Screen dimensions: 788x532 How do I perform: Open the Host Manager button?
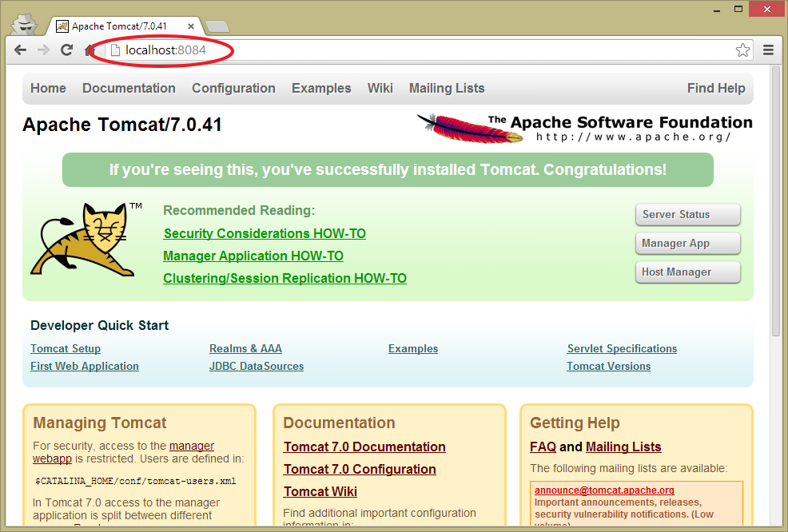tap(687, 272)
